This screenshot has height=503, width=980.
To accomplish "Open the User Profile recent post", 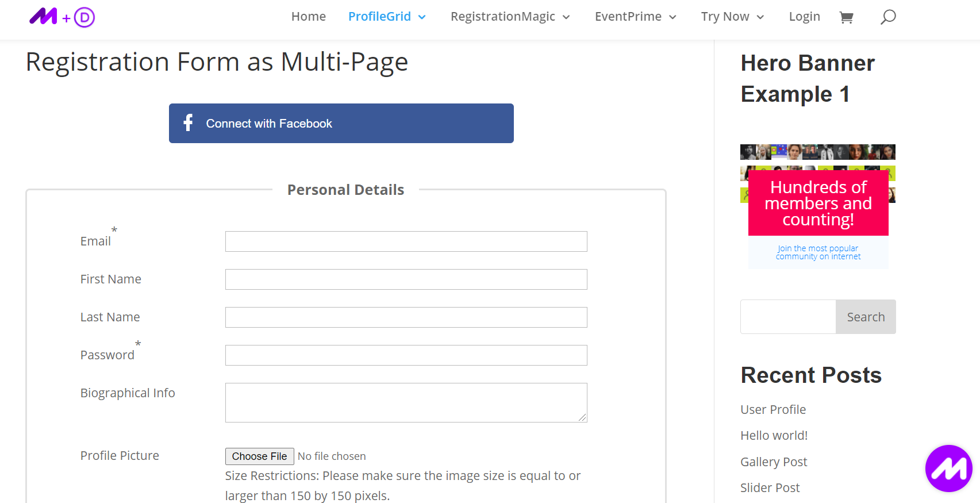I will click(x=773, y=409).
